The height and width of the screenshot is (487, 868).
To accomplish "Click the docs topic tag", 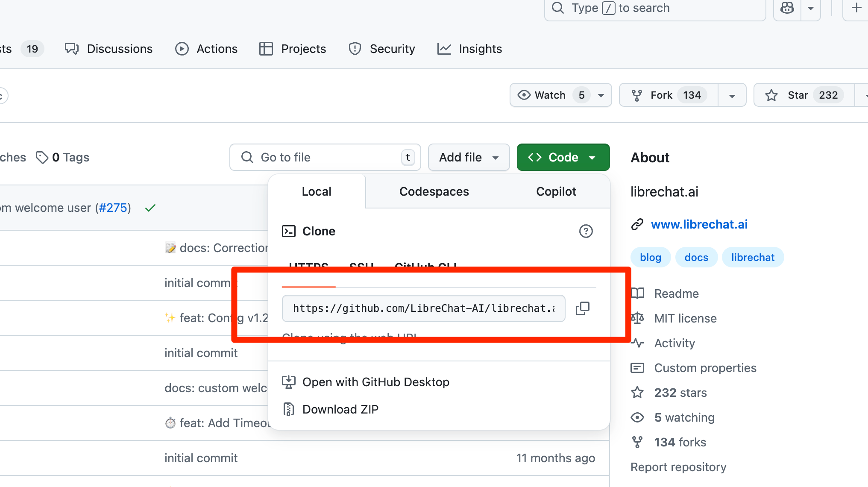I will [x=696, y=257].
